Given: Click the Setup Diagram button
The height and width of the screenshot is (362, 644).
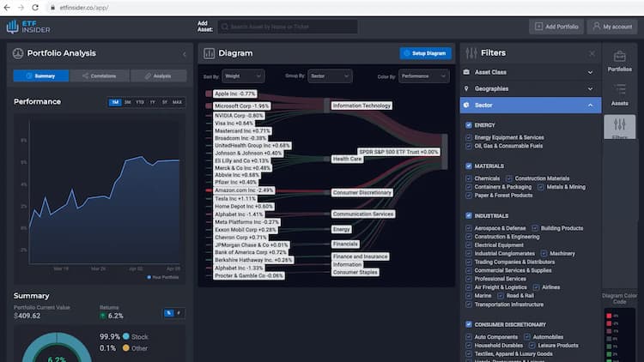Looking at the screenshot, I should 425,53.
